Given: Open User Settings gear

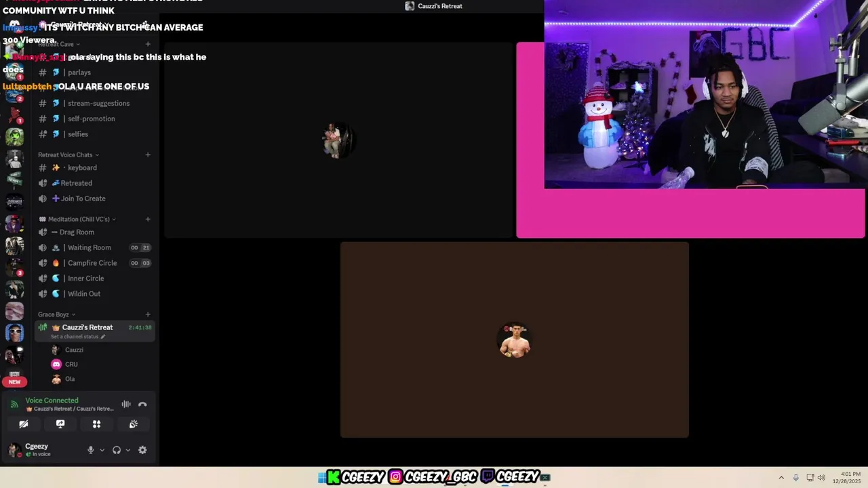Looking at the screenshot, I should pyautogui.click(x=142, y=450).
